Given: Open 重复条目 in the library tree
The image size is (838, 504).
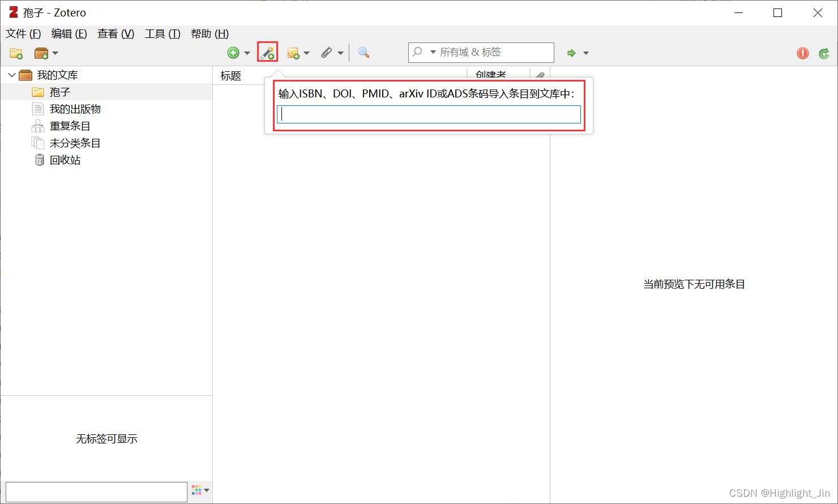Looking at the screenshot, I should [x=70, y=126].
